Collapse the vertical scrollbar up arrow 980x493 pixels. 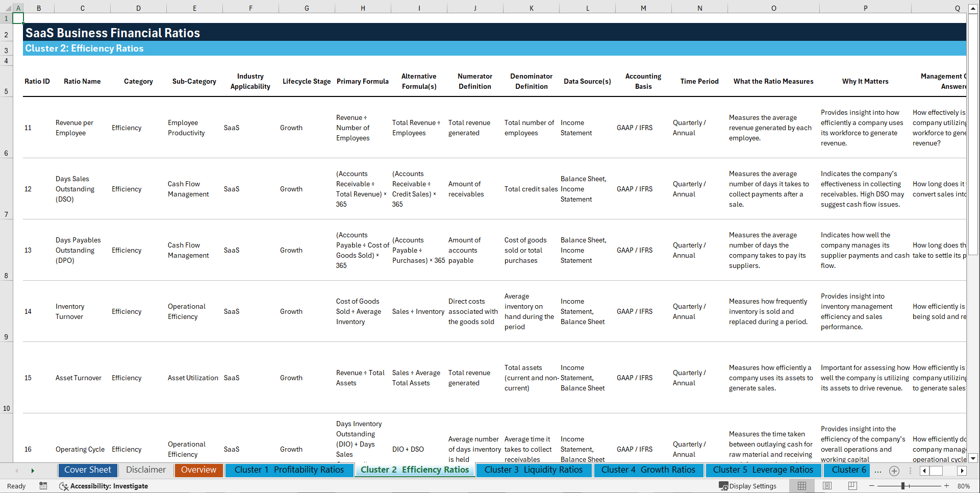973,8
